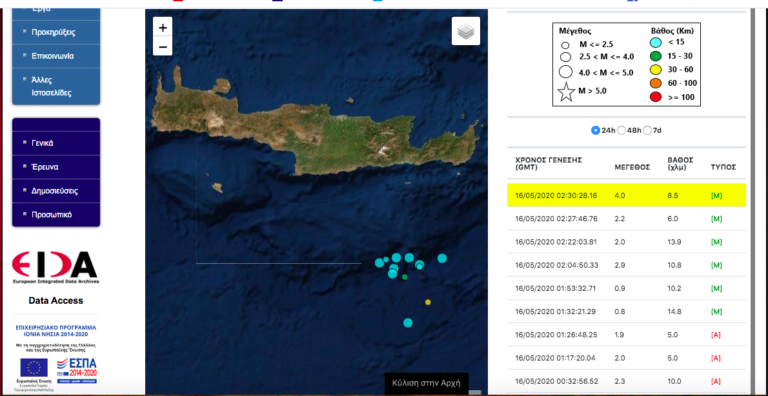The width and height of the screenshot is (768, 396).
Task: Click the 4.0 < M <= 5.0 legend circle
Action: tap(566, 72)
